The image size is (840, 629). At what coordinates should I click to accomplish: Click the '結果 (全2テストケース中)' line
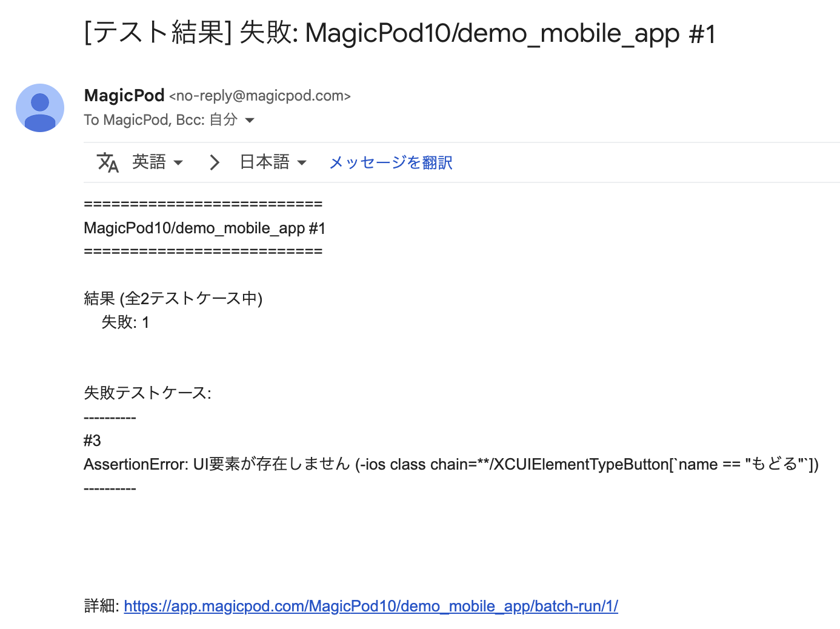tap(173, 298)
